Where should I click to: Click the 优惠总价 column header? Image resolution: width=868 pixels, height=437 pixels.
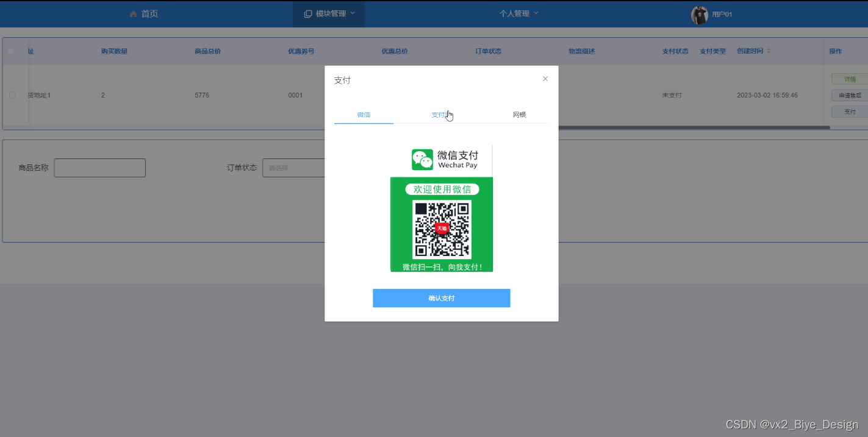coord(395,51)
